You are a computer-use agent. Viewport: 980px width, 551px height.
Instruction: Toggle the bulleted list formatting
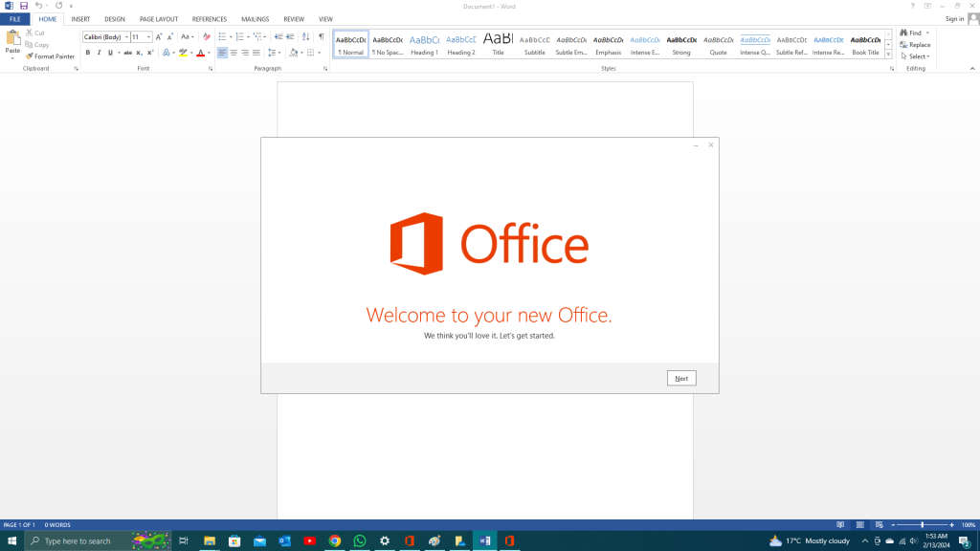pyautogui.click(x=223, y=35)
